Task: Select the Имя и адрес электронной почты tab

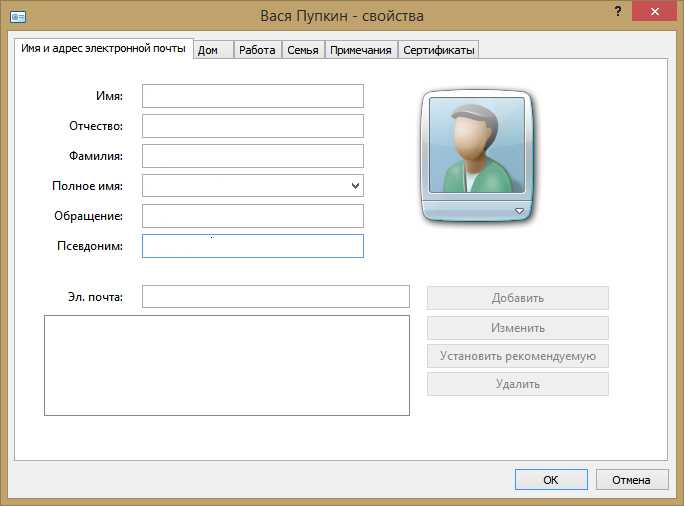Action: click(103, 48)
